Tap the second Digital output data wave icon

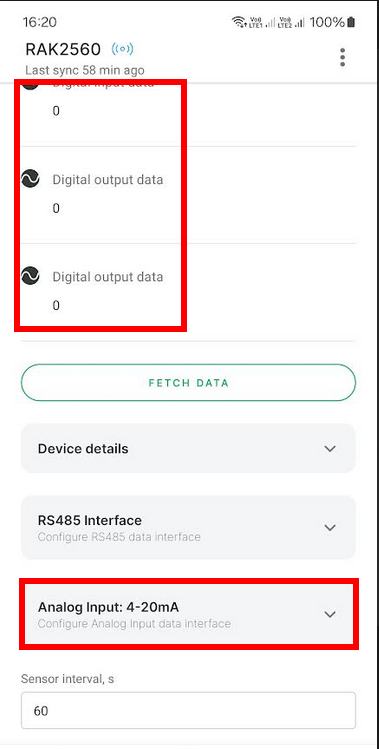[x=30, y=276]
